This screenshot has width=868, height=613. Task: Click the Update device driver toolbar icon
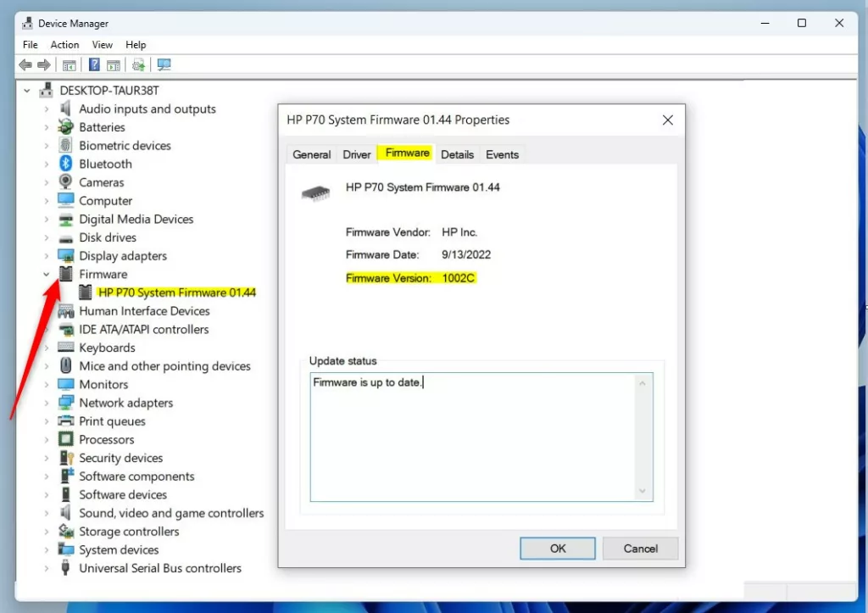[x=138, y=64]
